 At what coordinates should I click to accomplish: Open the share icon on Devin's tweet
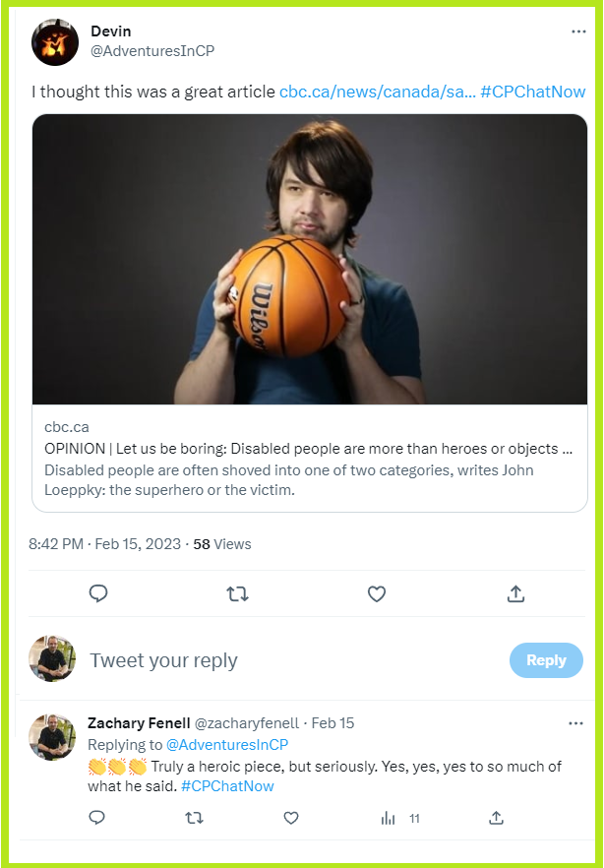pyautogui.click(x=515, y=594)
